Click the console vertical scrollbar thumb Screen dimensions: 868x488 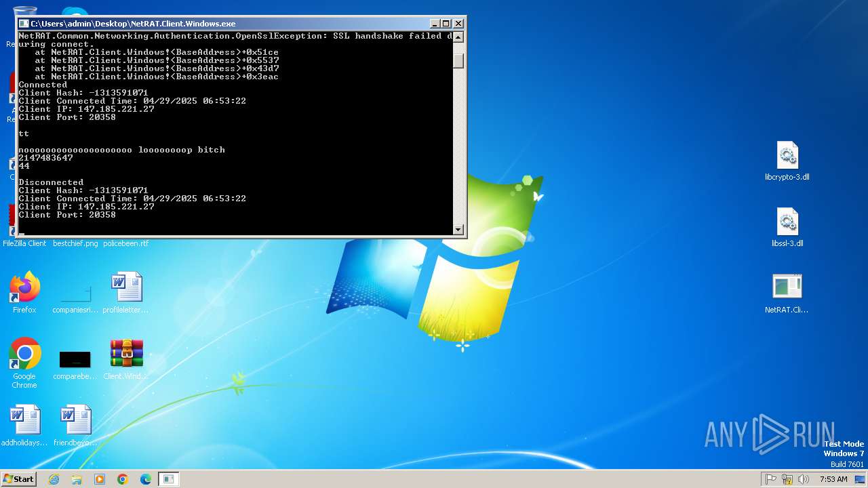(458, 60)
